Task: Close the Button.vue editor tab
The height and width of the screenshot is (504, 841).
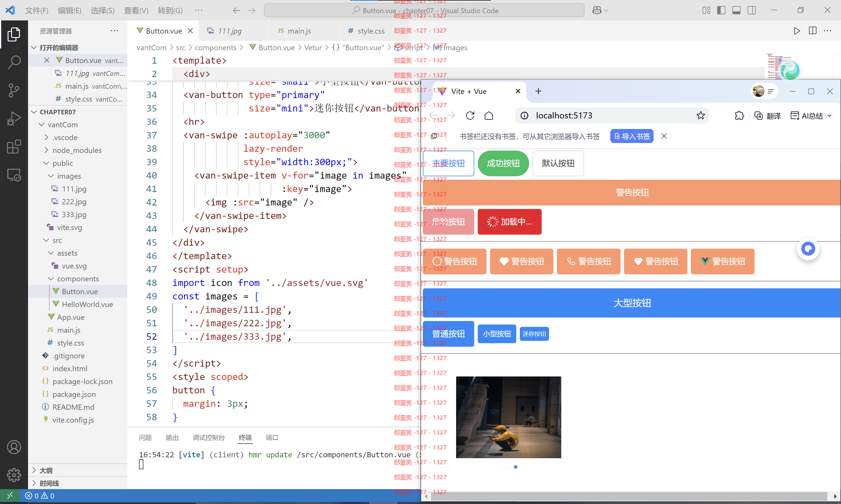Action: click(x=190, y=31)
